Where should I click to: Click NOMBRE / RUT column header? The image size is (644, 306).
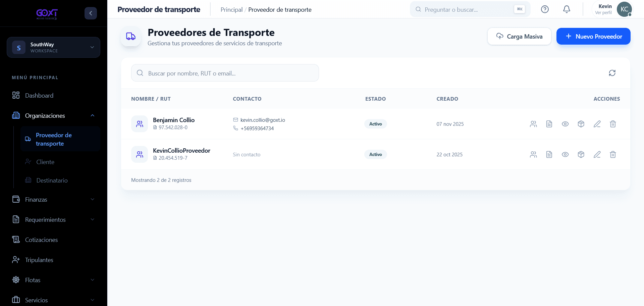pyautogui.click(x=151, y=99)
